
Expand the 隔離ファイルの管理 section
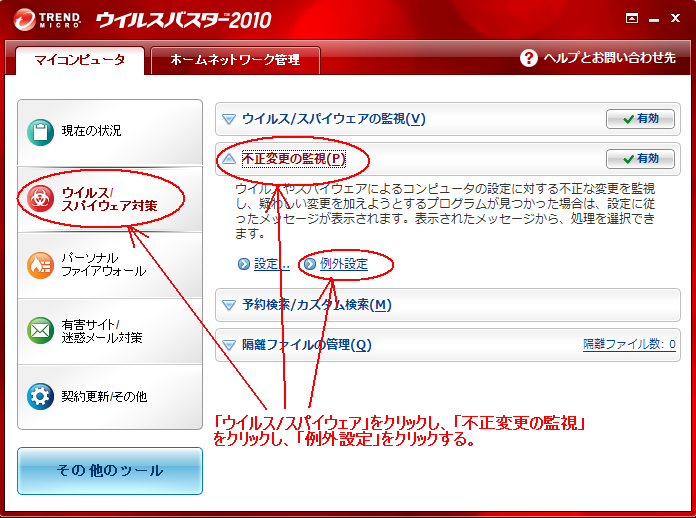229,345
